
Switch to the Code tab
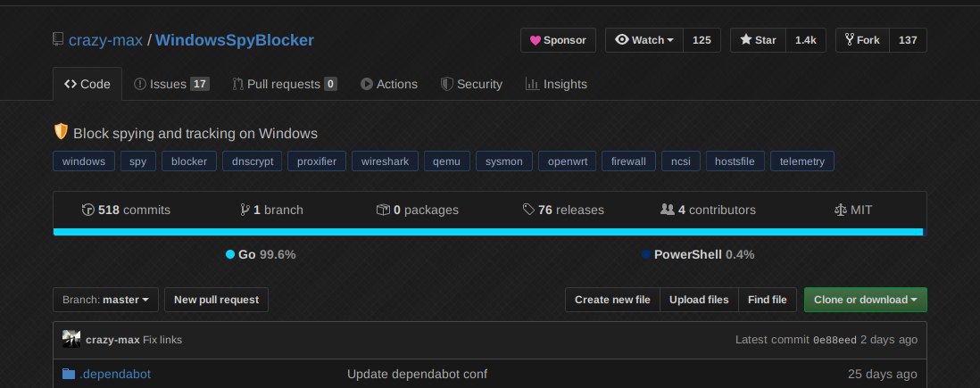[x=87, y=85]
